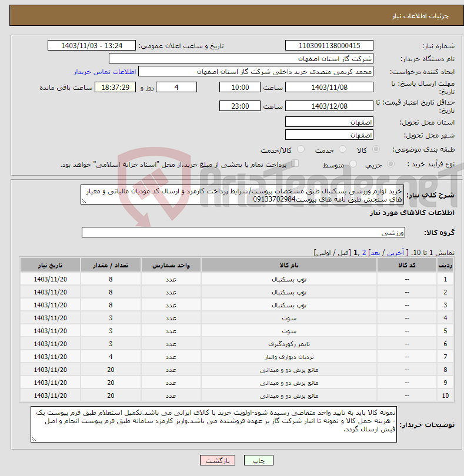The width and height of the screenshot is (464, 476).
Task: Click the remaining time counter 18:37:29
Action: coord(115,88)
